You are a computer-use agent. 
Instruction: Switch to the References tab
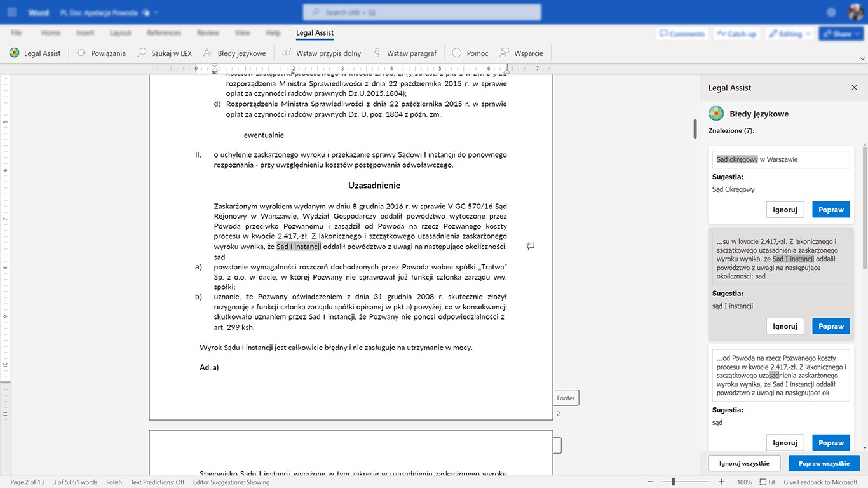point(164,32)
